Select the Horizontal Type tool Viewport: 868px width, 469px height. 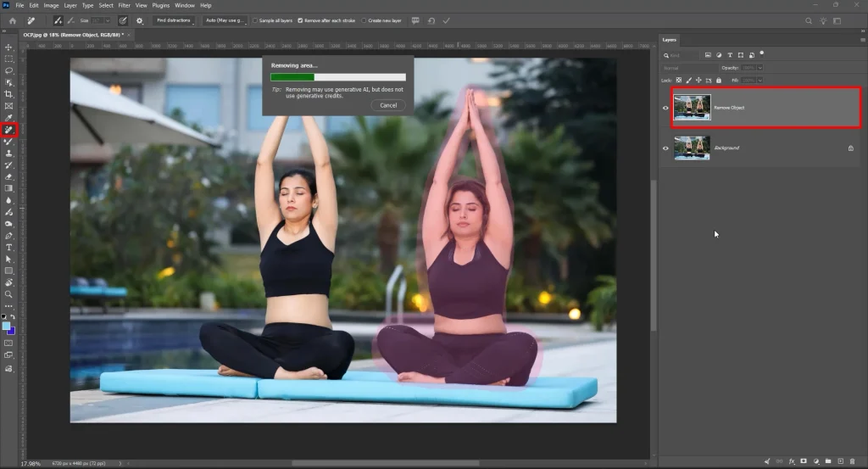click(x=8, y=248)
